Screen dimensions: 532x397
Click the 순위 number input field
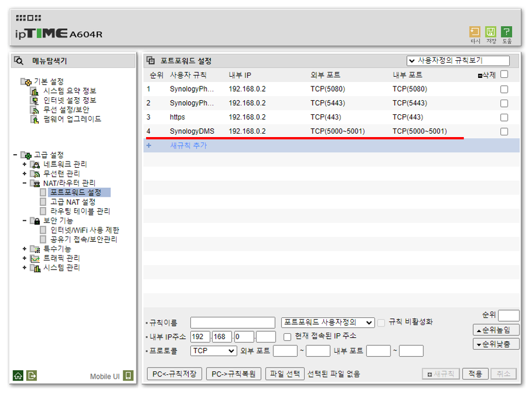pos(509,316)
